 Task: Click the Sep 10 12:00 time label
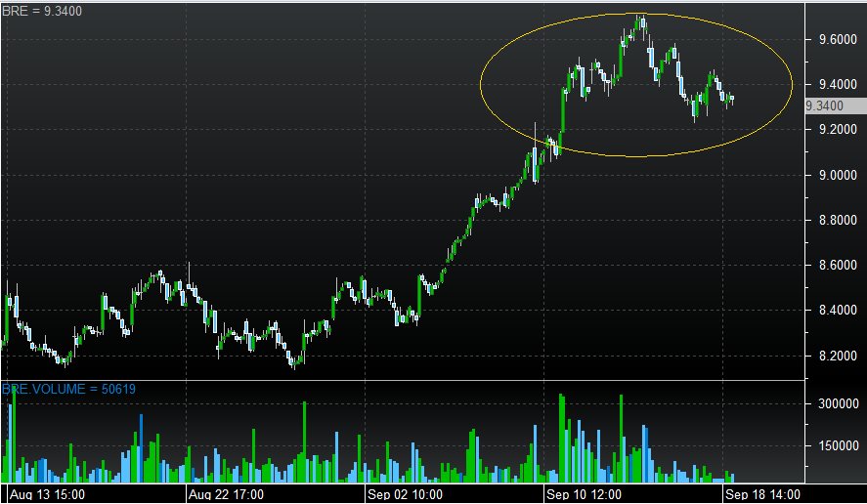[584, 494]
